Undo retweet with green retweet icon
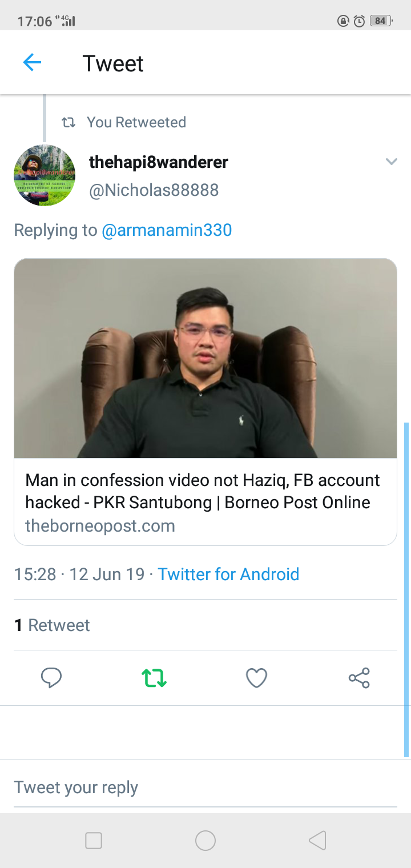Viewport: 411px width, 868px height. [154, 678]
